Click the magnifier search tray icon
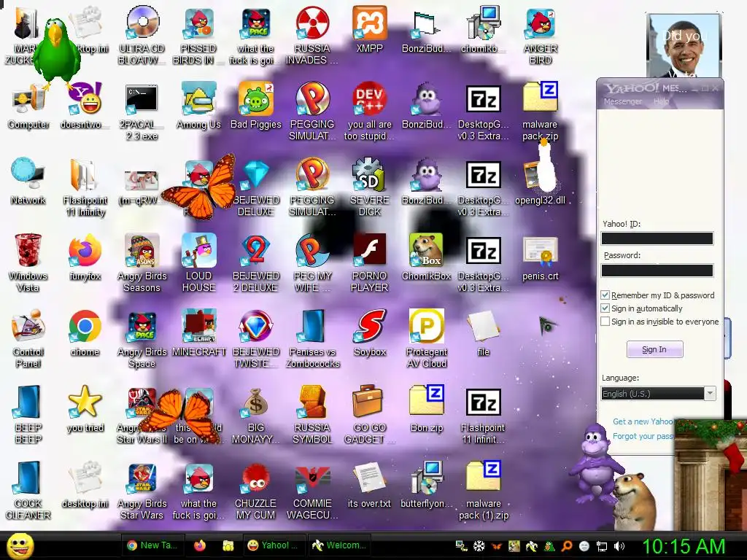This screenshot has height=560, width=747. (x=566, y=546)
